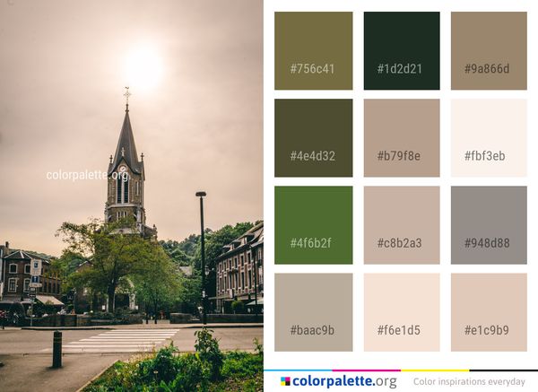Pick the off-white #fbf3eb swatch
The image size is (538, 392).
point(489,138)
